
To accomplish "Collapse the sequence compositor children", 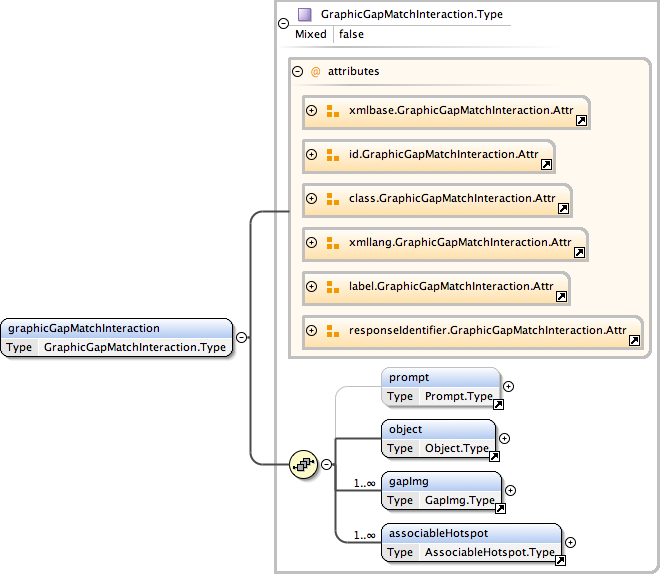I will click(x=325, y=465).
